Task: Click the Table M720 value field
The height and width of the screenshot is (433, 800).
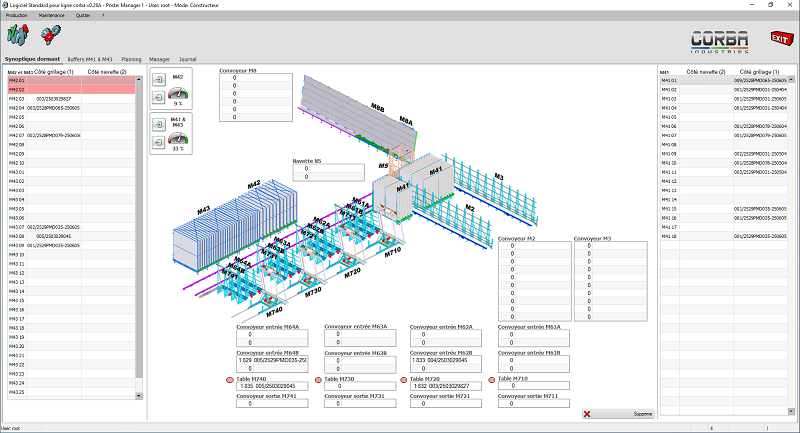Action: tap(442, 386)
